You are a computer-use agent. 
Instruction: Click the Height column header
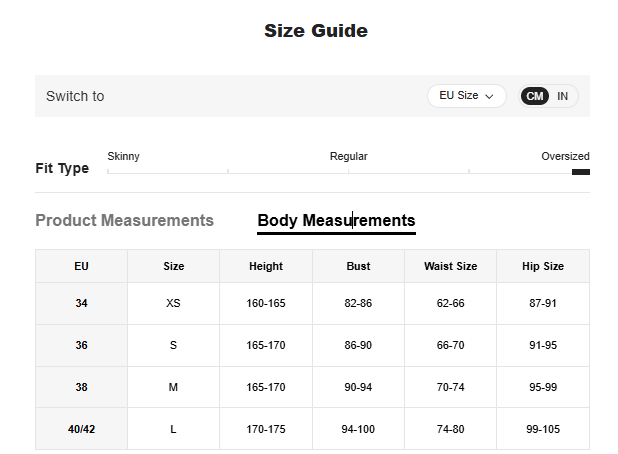(x=265, y=266)
